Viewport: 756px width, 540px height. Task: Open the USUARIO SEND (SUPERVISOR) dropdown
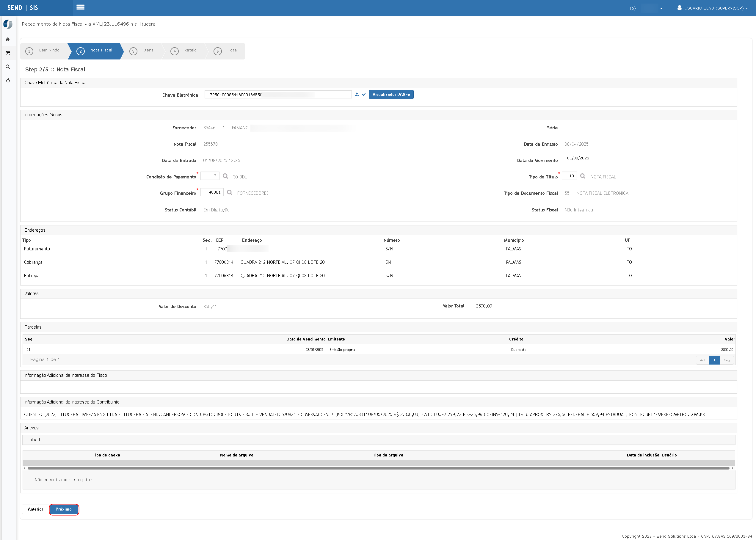point(716,8)
